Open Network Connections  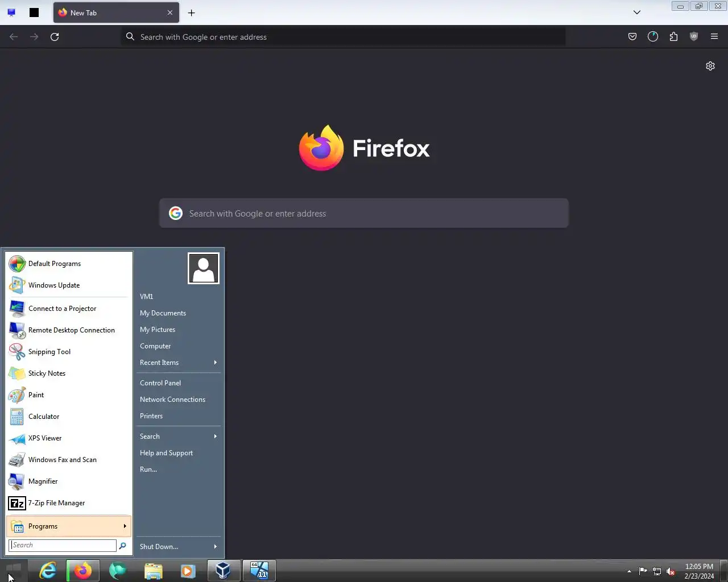[x=179, y=400]
